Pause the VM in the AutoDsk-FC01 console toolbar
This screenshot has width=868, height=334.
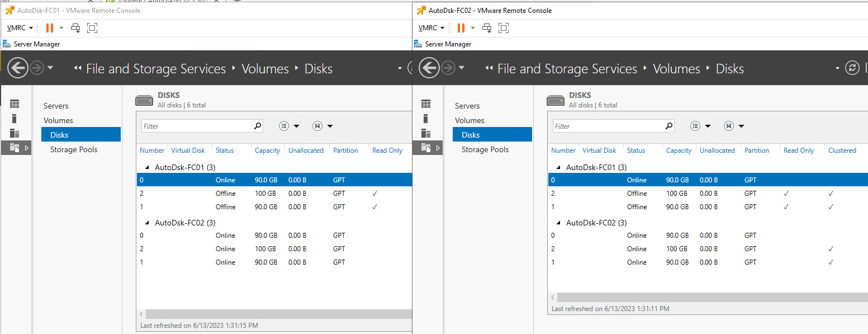point(50,28)
